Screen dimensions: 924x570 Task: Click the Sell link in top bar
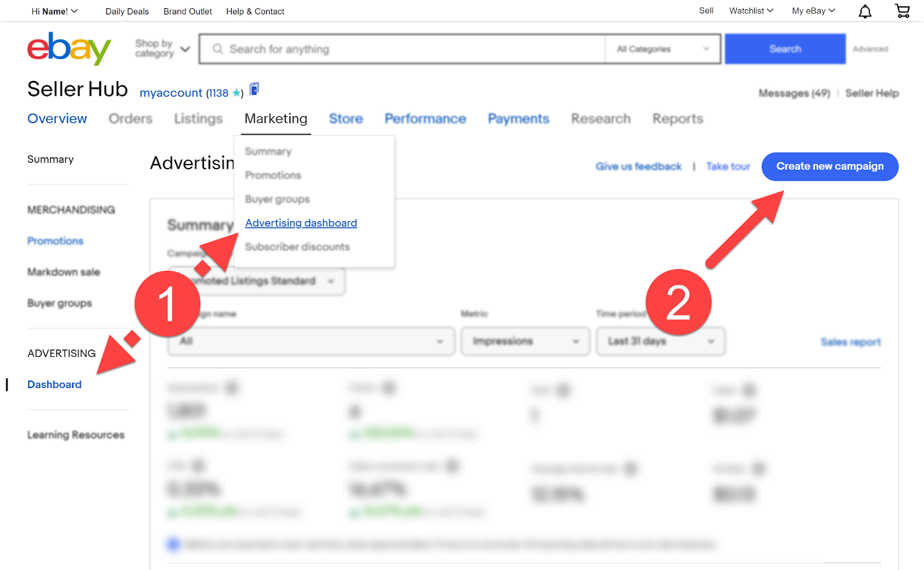coord(706,11)
